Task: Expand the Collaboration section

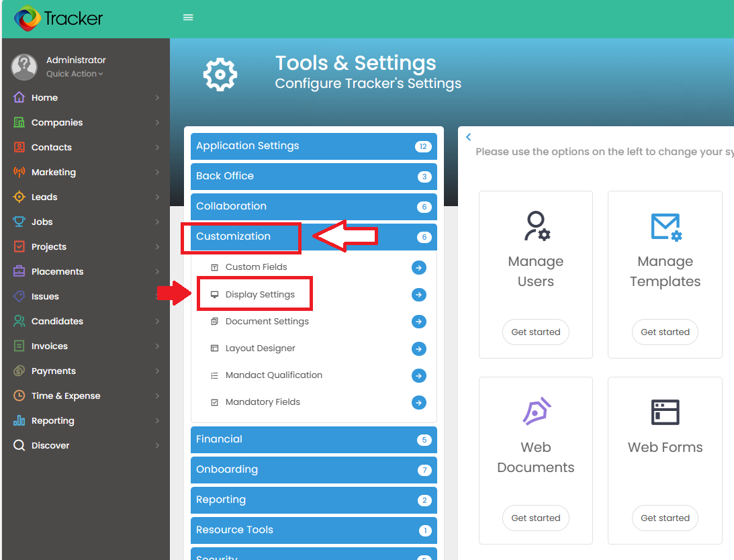Action: click(x=314, y=207)
